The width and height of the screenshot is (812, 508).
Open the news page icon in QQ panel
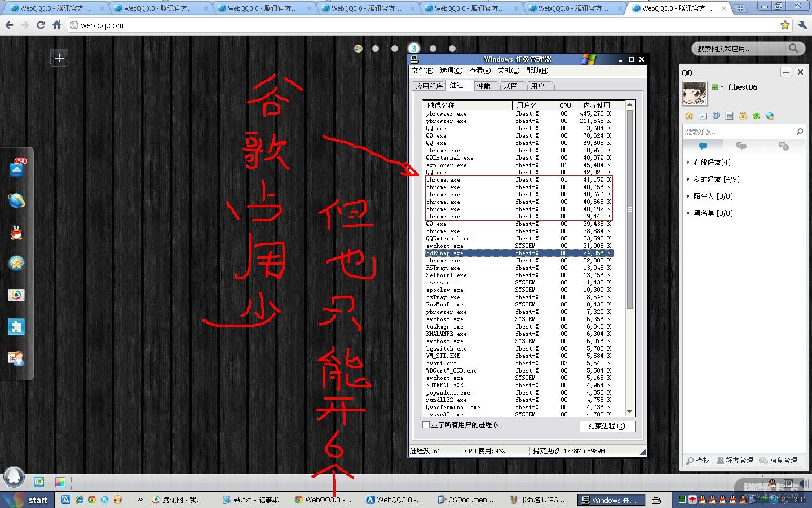[x=730, y=116]
